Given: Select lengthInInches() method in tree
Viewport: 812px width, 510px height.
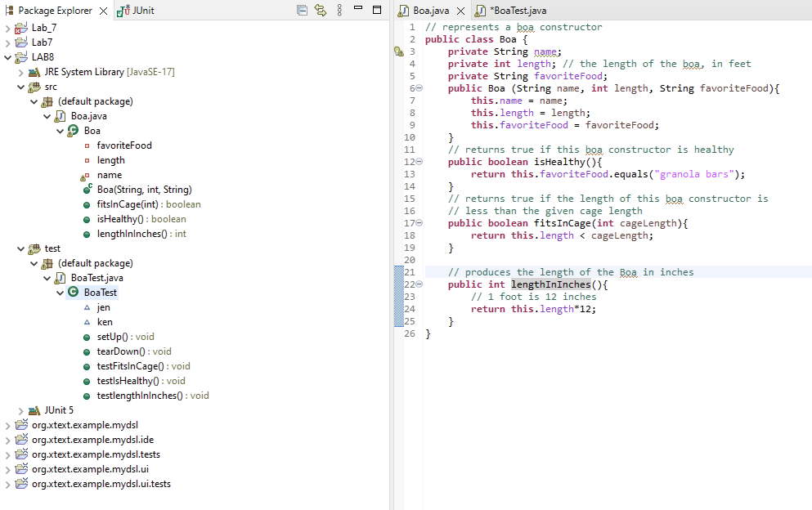Looking at the screenshot, I should coord(141,234).
